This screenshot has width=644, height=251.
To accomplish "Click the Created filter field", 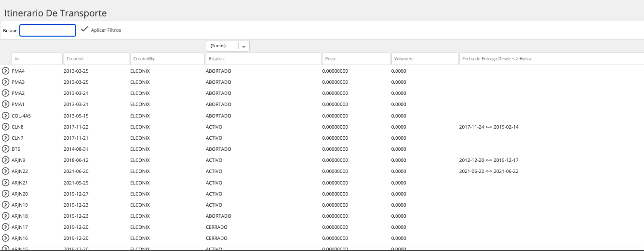I will pyautogui.click(x=96, y=59).
